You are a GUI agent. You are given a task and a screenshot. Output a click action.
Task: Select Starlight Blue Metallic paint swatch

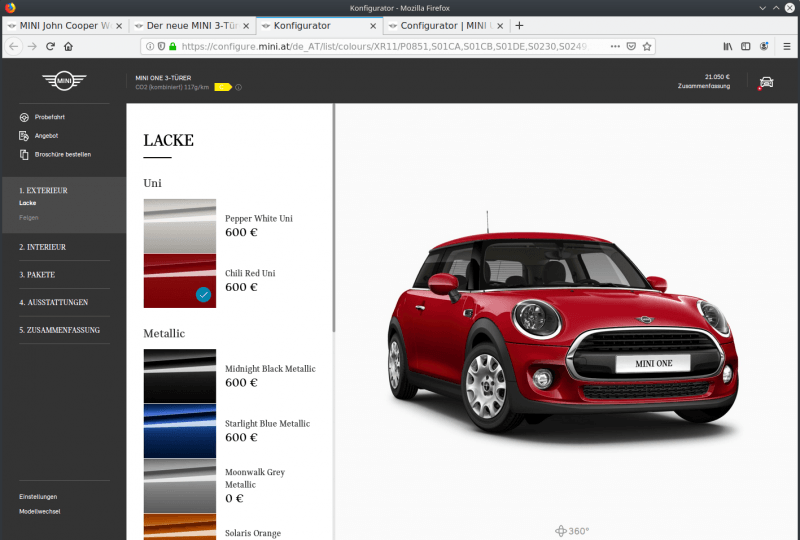(180, 431)
